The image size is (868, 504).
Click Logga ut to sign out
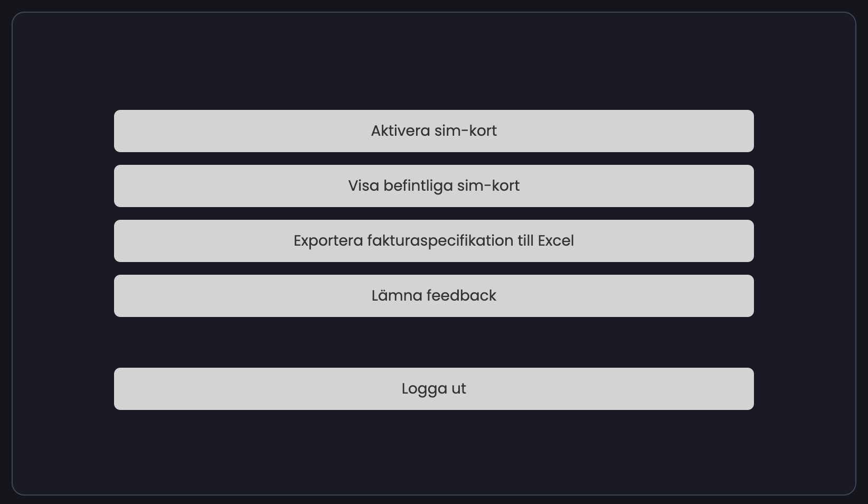coord(433,389)
